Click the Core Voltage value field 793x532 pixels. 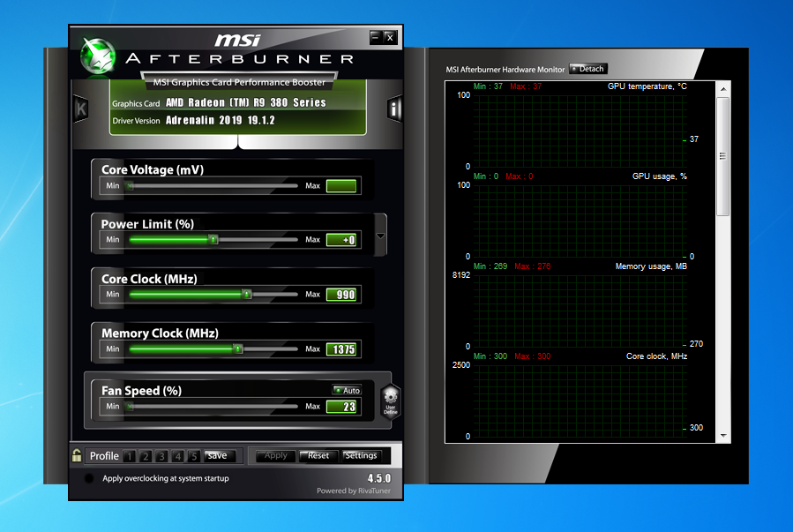[x=341, y=186]
